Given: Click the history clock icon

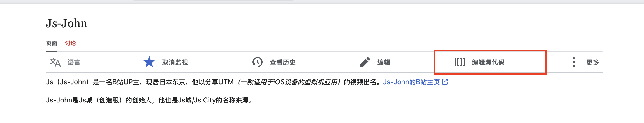Looking at the screenshot, I should (257, 62).
